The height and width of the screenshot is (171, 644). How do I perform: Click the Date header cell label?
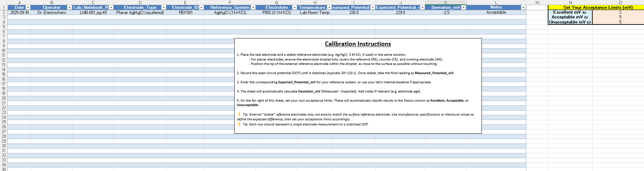click(x=19, y=7)
